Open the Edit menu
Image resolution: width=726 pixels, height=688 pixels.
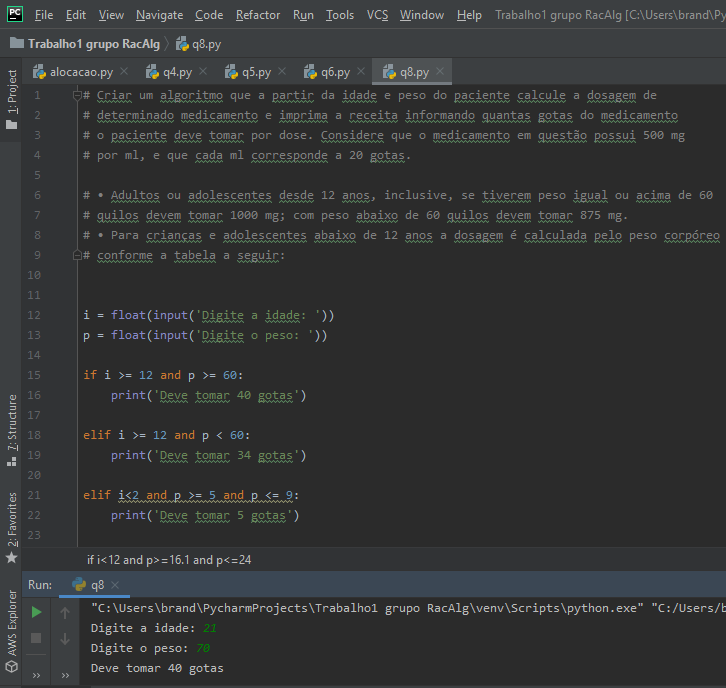tap(76, 15)
